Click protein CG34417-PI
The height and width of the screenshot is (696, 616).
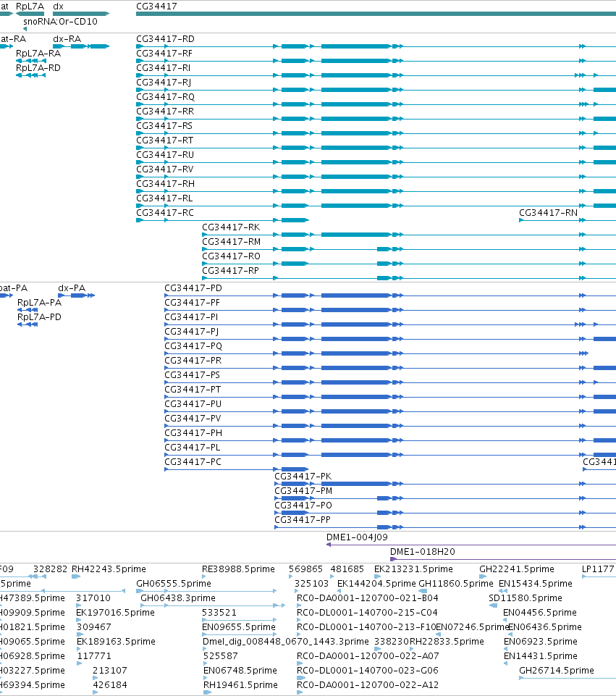[191, 317]
